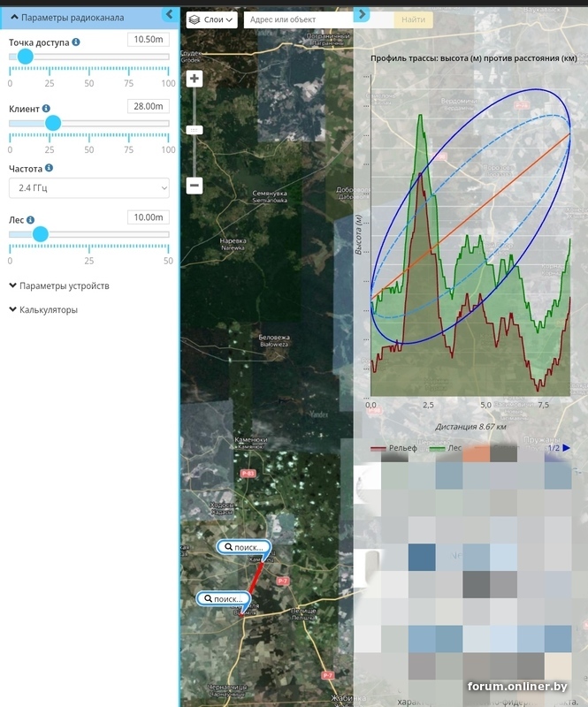Go to next legend page arrow

[x=567, y=448]
